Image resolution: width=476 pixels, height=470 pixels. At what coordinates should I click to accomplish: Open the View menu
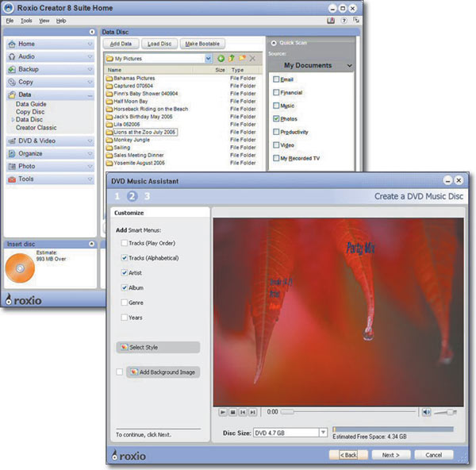tap(44, 21)
